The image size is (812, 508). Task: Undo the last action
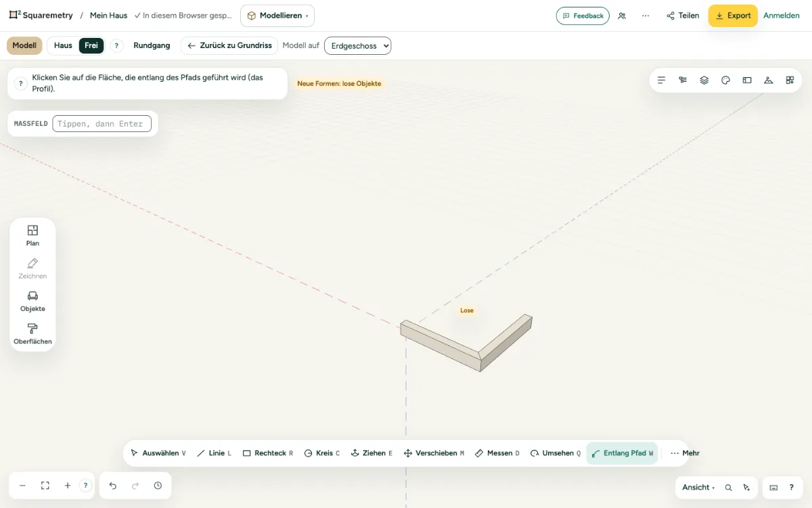click(x=113, y=486)
